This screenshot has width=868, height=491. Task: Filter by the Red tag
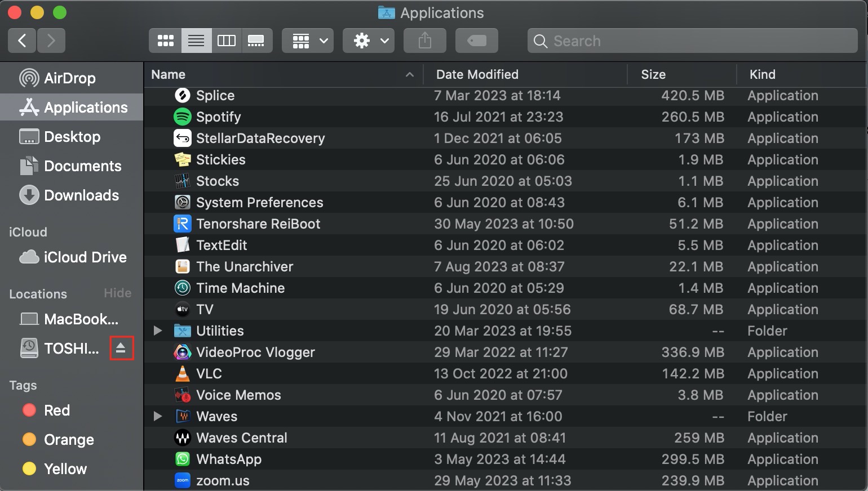(x=72, y=410)
